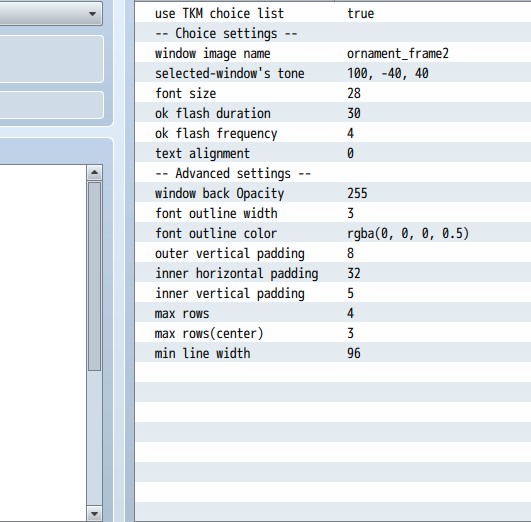Select the 'window back Opacity' parameter

219,194
